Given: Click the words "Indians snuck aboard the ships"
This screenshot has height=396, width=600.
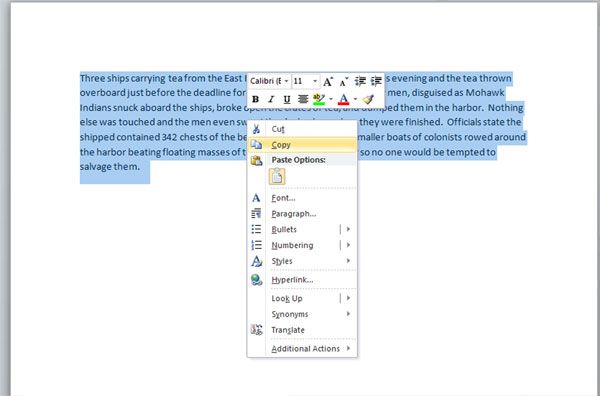Looking at the screenshot, I should tap(147, 108).
